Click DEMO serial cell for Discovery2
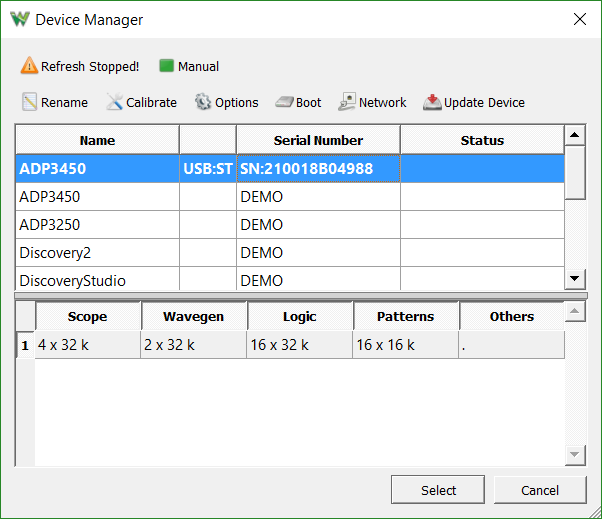The height and width of the screenshot is (519, 602). pos(318,253)
